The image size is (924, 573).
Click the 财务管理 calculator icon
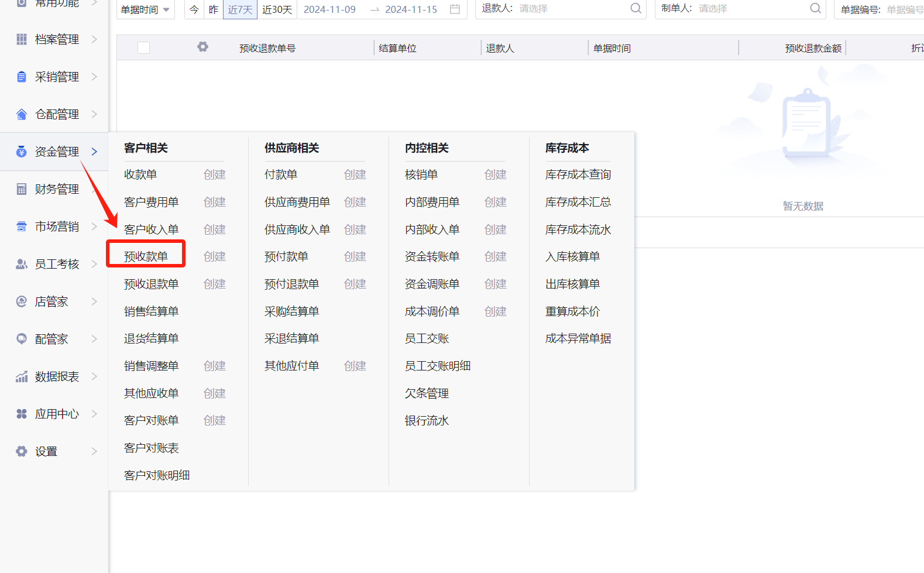22,189
